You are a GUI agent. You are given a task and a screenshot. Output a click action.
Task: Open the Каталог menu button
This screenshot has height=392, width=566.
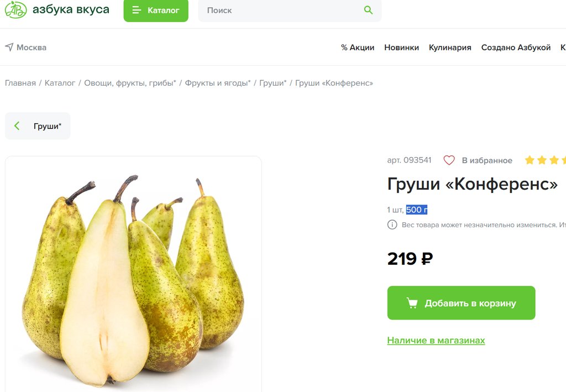coord(156,11)
